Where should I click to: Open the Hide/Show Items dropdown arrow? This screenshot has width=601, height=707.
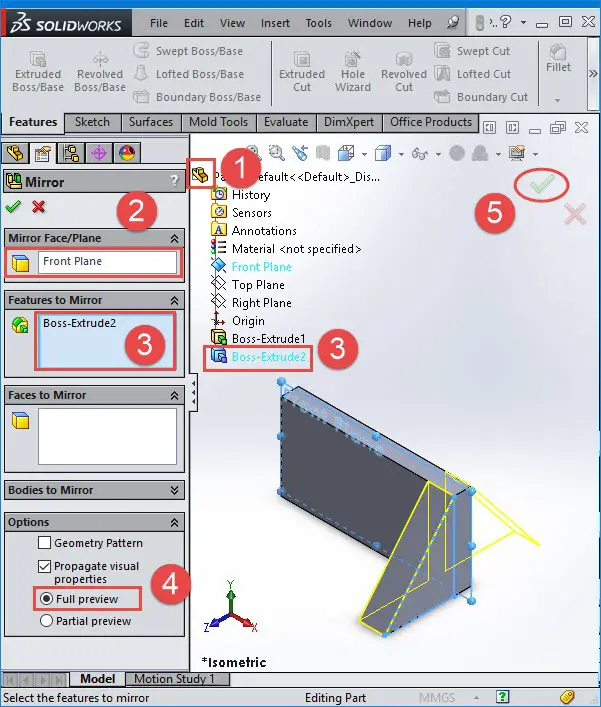click(438, 154)
